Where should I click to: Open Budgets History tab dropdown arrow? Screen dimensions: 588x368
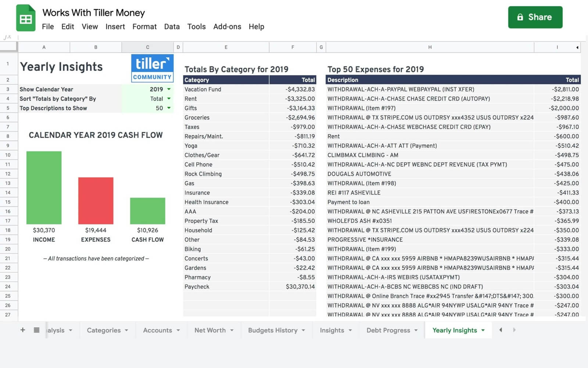coord(304,330)
